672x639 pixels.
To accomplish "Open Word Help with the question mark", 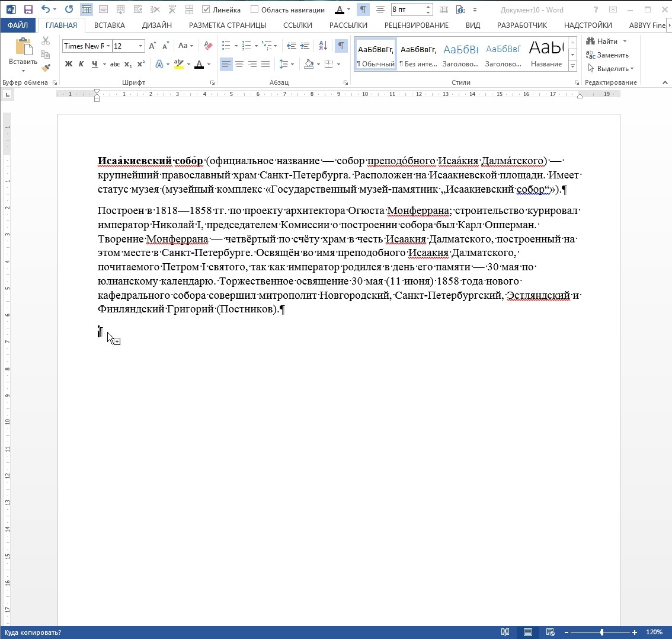I will point(596,10).
